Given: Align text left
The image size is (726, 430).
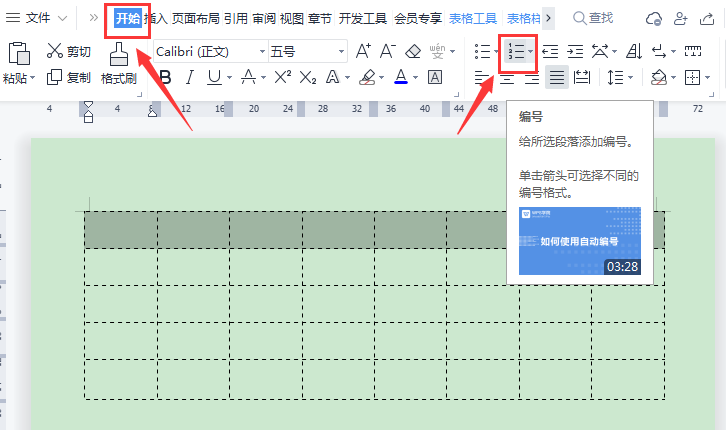Looking at the screenshot, I should [482, 77].
